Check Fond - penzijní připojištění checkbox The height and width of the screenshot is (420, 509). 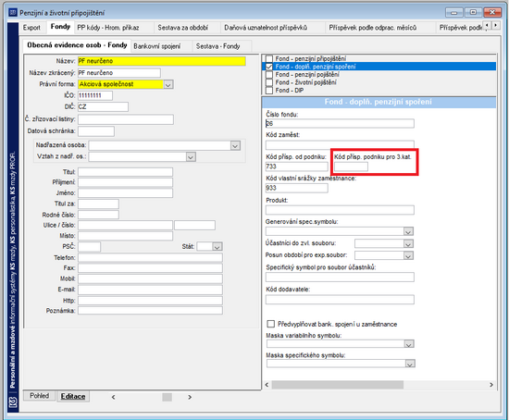click(x=269, y=58)
